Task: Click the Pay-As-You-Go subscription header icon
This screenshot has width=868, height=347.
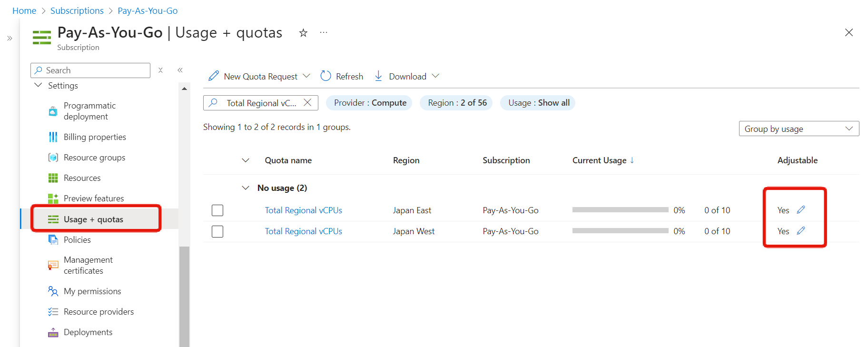Action: point(42,37)
